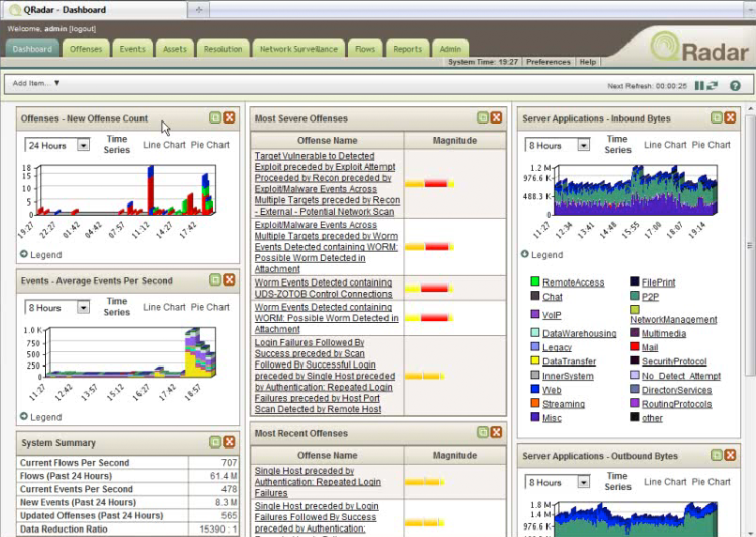Open Target Vulnerable to Detected Exploit offense
Viewport: 756px width, 537px height.
click(x=327, y=184)
